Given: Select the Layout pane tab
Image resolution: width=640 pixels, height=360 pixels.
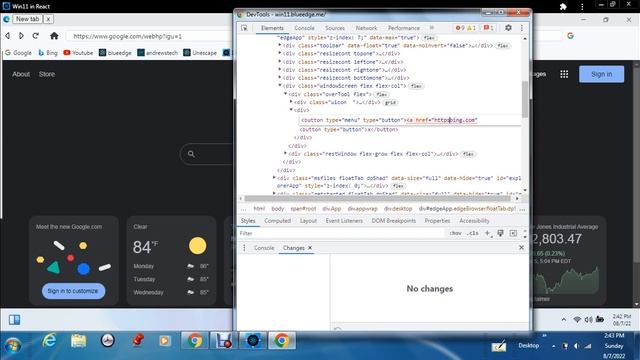Looking at the screenshot, I should [x=308, y=220].
